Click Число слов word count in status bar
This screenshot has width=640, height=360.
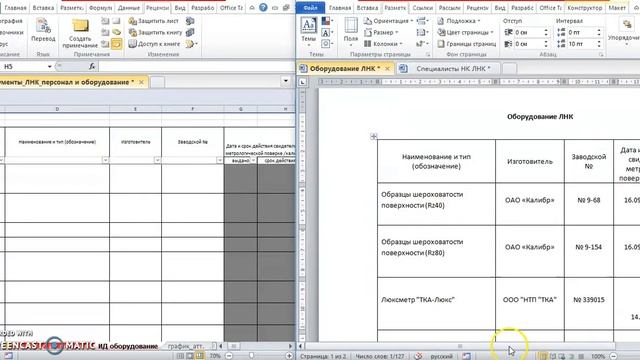380,356
